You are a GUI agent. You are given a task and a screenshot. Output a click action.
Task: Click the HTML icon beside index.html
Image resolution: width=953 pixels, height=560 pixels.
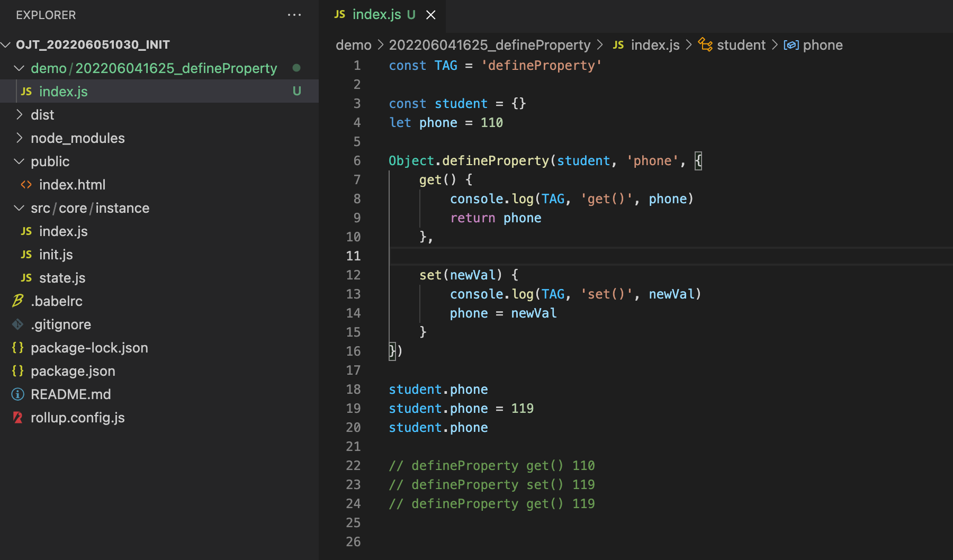point(26,184)
